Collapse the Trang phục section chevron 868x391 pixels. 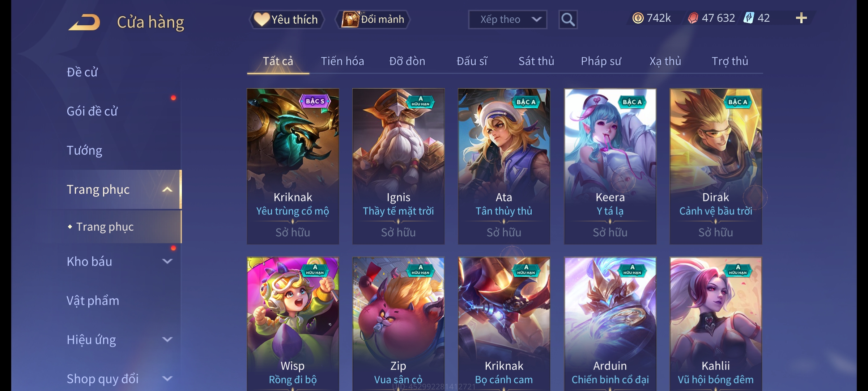[x=167, y=190]
